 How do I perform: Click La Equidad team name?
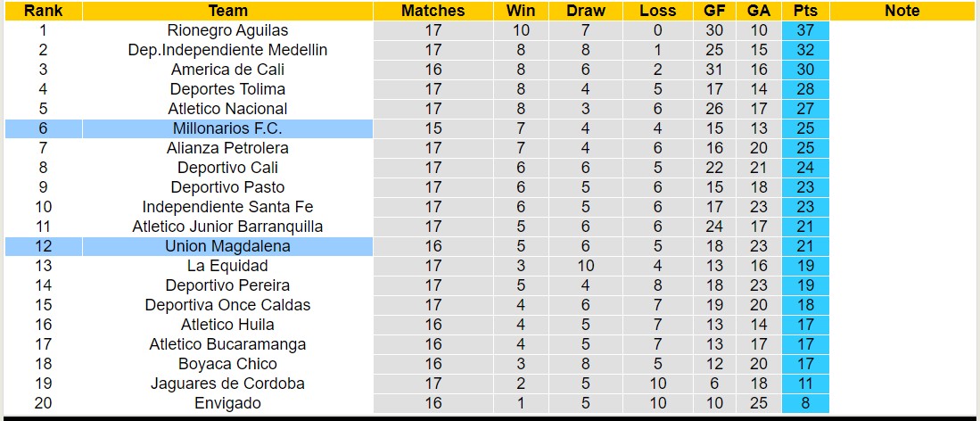[227, 266]
